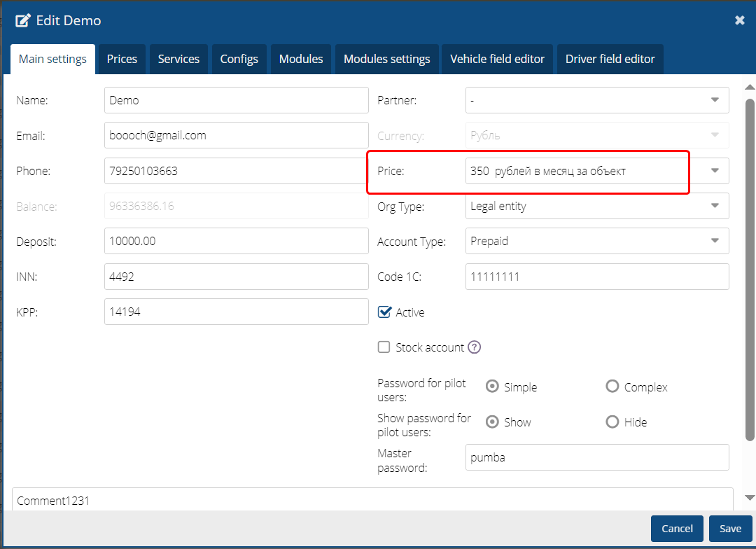
Task: Click the edit pencil icon beside Edit Demo
Action: 23,20
